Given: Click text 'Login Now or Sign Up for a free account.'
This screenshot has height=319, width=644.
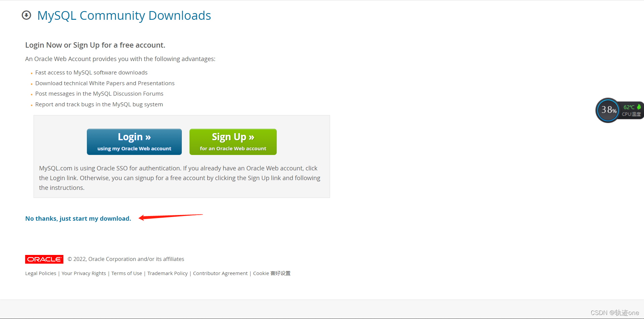Looking at the screenshot, I should (95, 45).
